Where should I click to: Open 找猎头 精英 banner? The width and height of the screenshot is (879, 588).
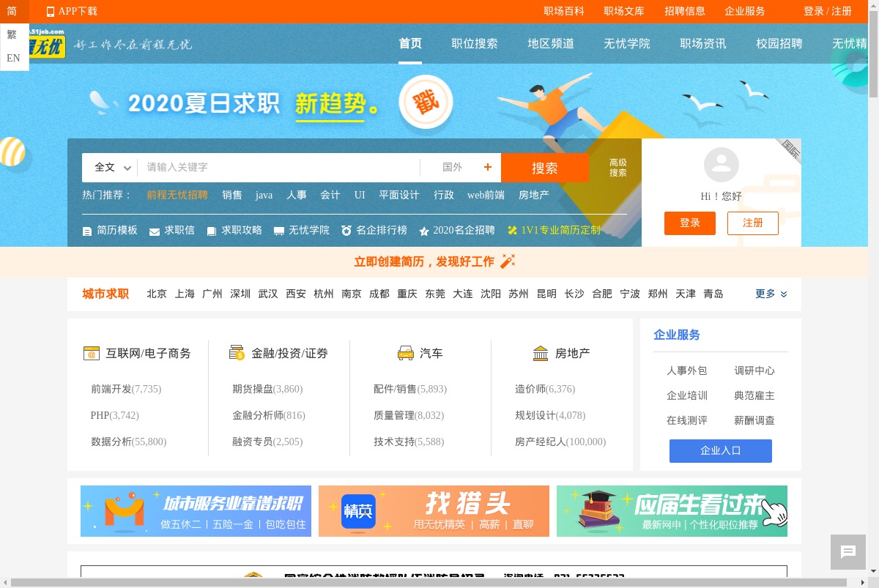coord(434,511)
